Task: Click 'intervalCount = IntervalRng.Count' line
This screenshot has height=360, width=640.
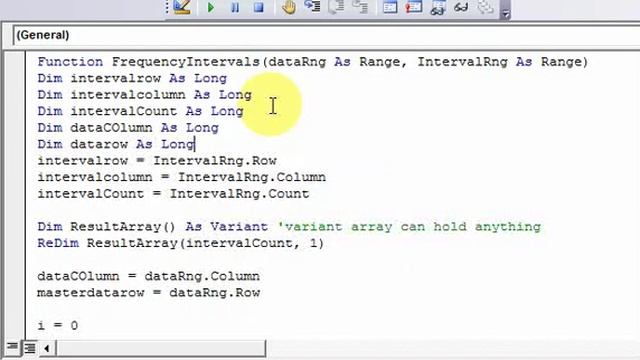Action: point(173,194)
